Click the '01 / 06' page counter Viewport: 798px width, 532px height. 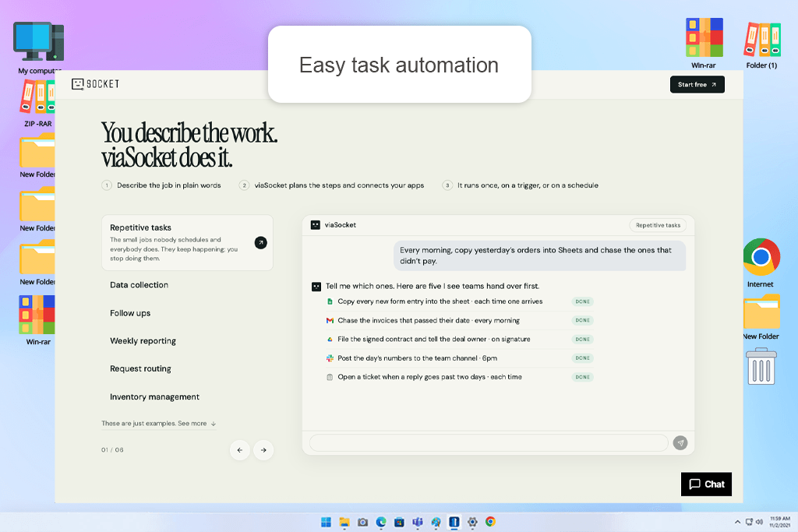click(112, 450)
